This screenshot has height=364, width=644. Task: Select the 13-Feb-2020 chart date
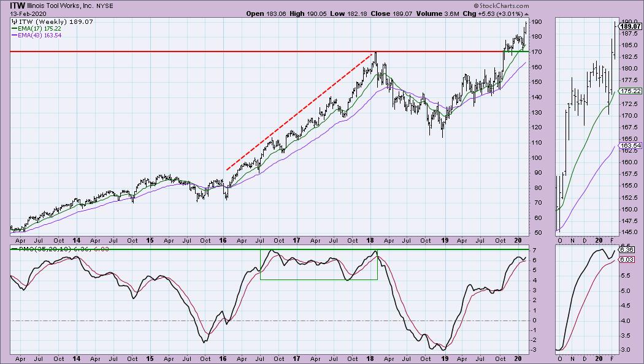(29, 13)
